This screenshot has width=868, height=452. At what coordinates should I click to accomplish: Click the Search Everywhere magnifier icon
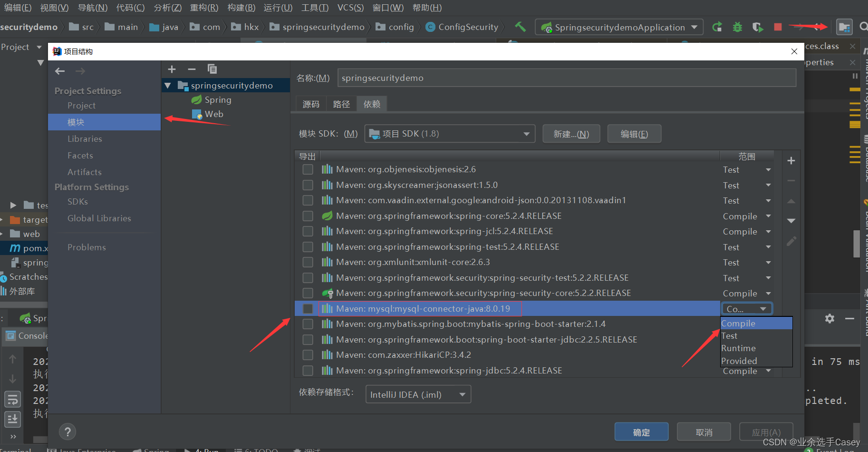click(x=864, y=27)
